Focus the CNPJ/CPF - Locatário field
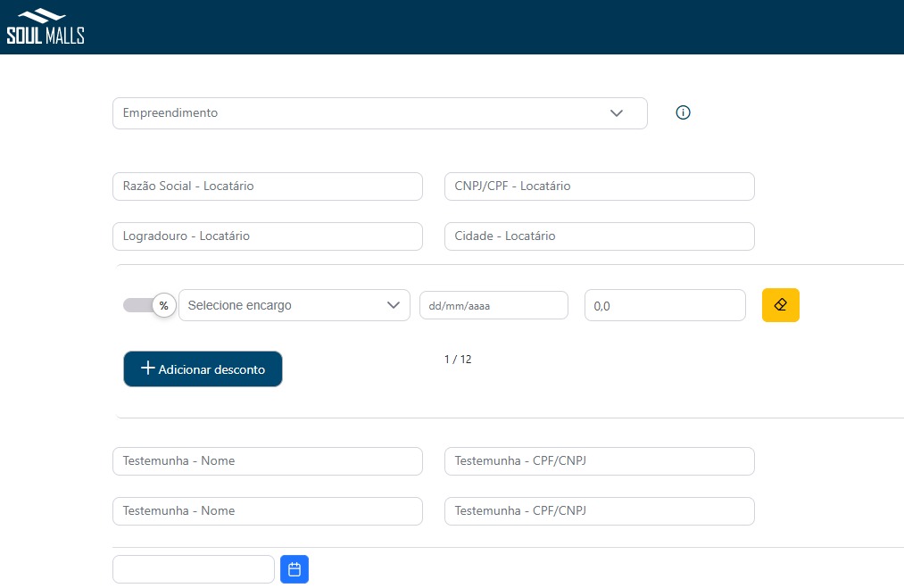This screenshot has height=588, width=904. point(600,186)
